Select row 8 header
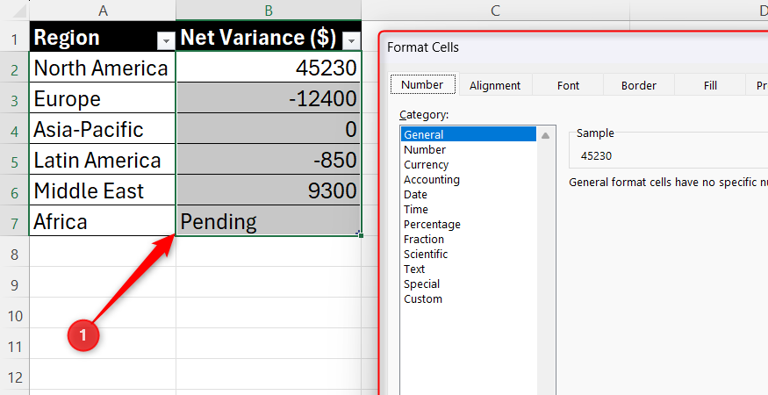Viewport: 768px width, 395px height. 14,253
